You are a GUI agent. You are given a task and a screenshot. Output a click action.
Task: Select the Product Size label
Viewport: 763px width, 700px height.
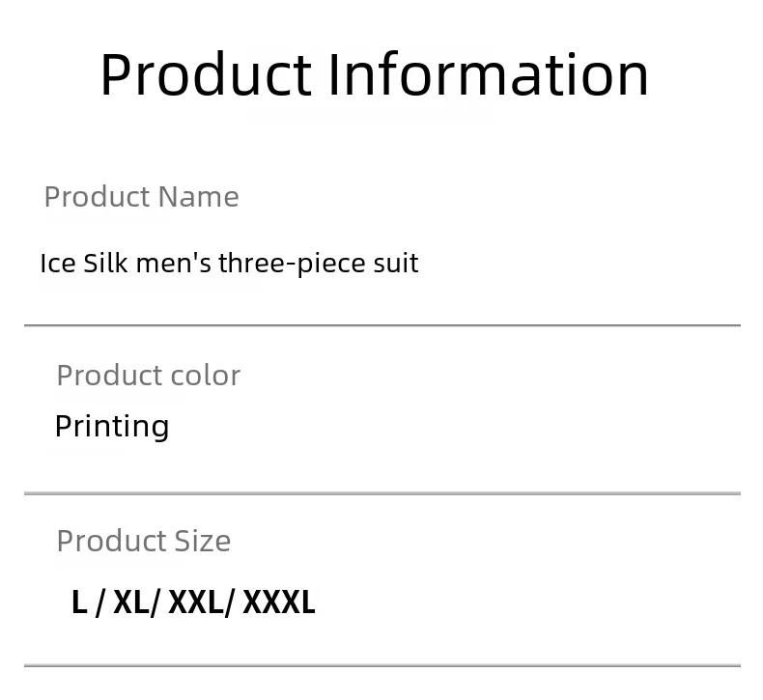144,541
